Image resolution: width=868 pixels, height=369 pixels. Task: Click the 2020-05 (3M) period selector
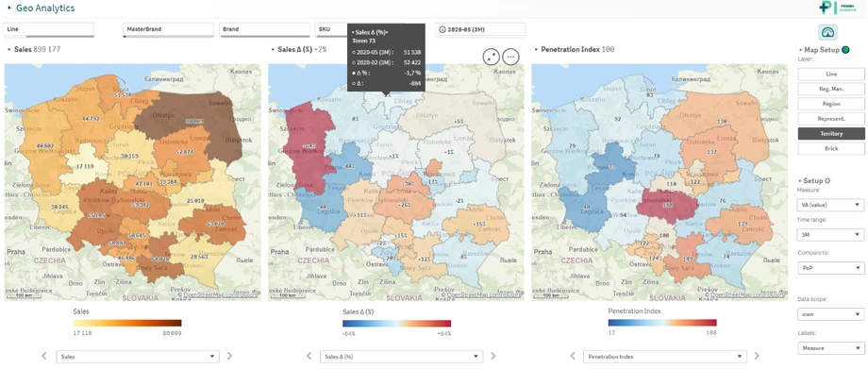479,30
